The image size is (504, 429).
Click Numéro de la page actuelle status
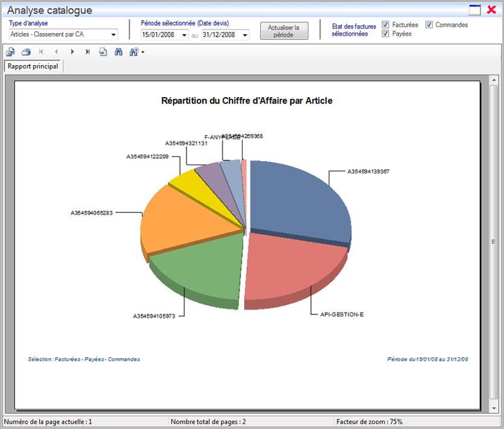point(48,422)
